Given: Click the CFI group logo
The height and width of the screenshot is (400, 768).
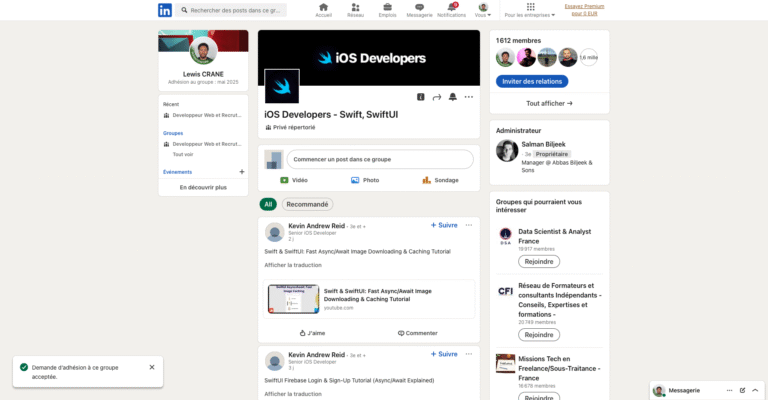Looking at the screenshot, I should coord(505,291).
